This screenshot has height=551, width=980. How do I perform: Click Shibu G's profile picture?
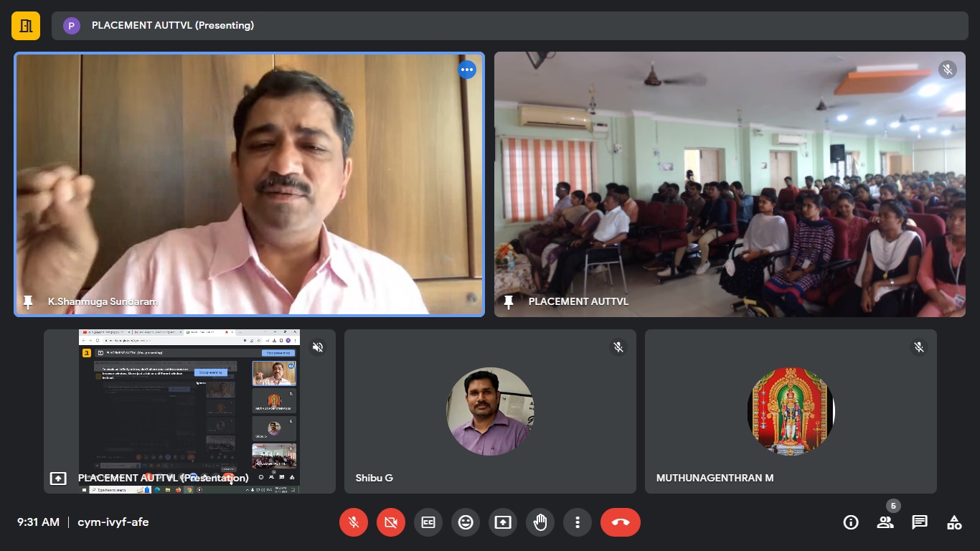pyautogui.click(x=490, y=411)
